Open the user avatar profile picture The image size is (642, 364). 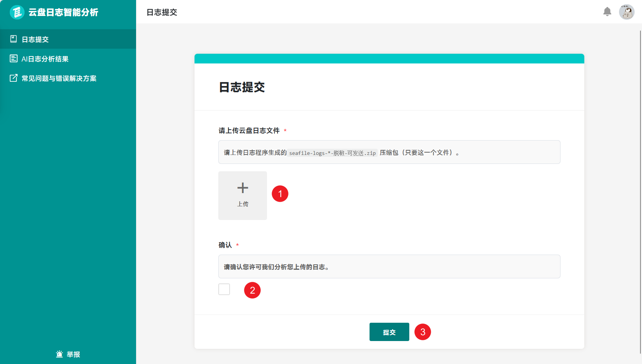point(627,12)
